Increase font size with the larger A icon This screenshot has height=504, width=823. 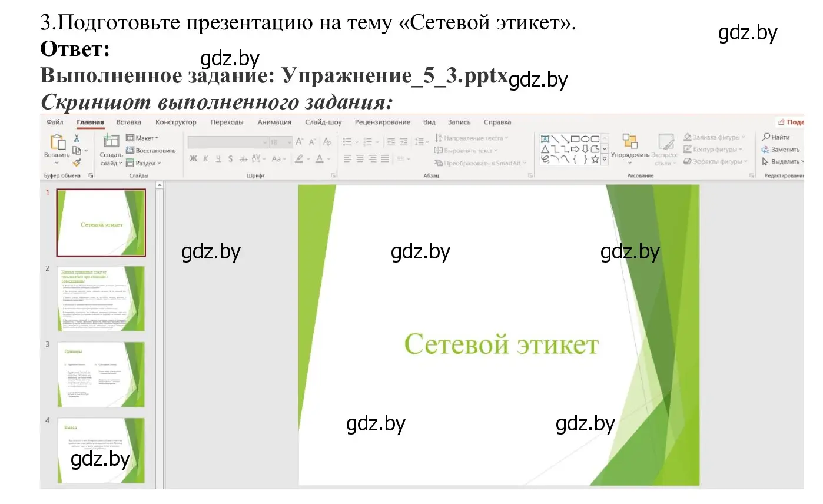point(300,142)
